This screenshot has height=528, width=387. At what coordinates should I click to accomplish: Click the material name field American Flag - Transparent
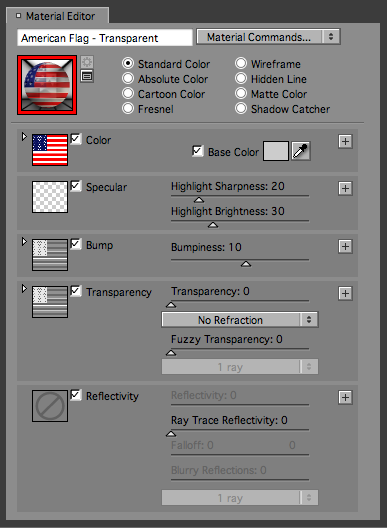click(x=105, y=38)
